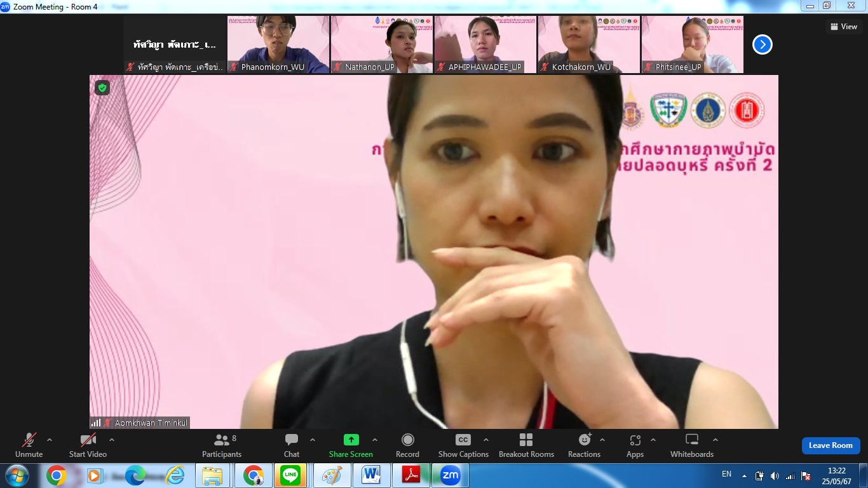Show next participants with the blue arrow

(x=762, y=44)
